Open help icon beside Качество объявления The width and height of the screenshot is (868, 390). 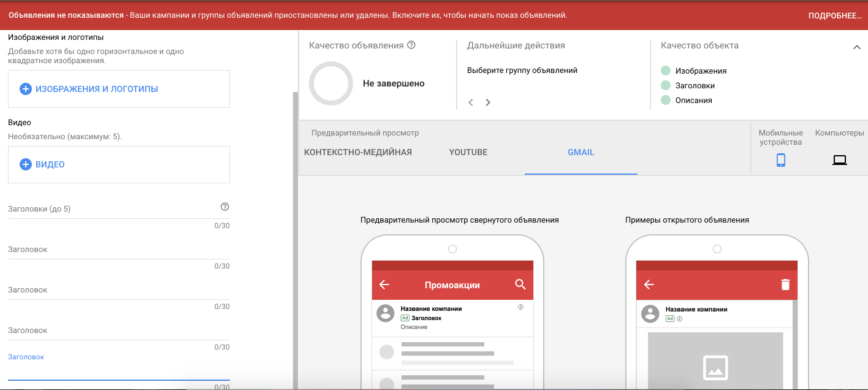(411, 45)
